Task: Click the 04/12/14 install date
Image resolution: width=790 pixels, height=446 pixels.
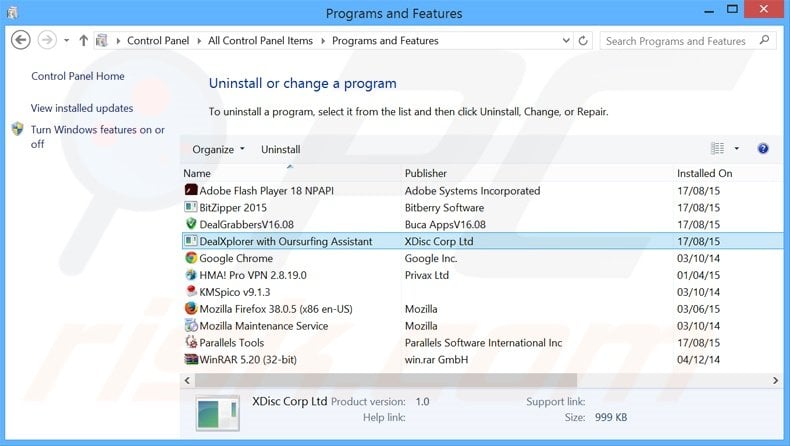Action: [x=698, y=359]
